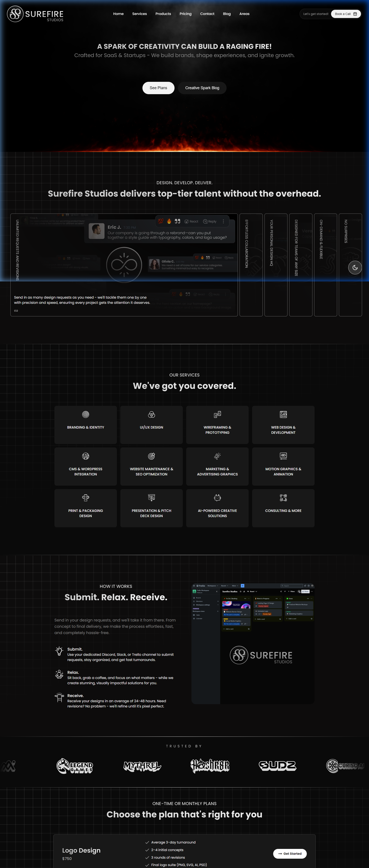The image size is (369, 868).
Task: Click Marketing & Advertising megaphone icon
Action: 217,456
